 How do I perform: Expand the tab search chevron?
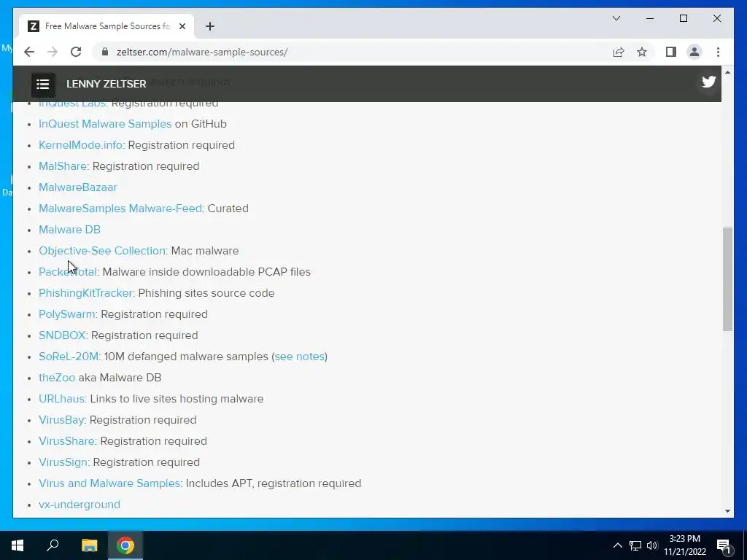(x=616, y=18)
